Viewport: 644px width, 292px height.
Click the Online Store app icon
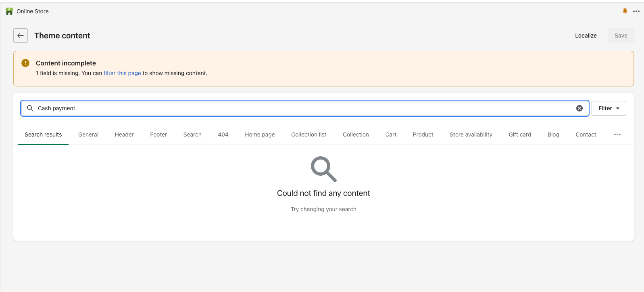9,11
